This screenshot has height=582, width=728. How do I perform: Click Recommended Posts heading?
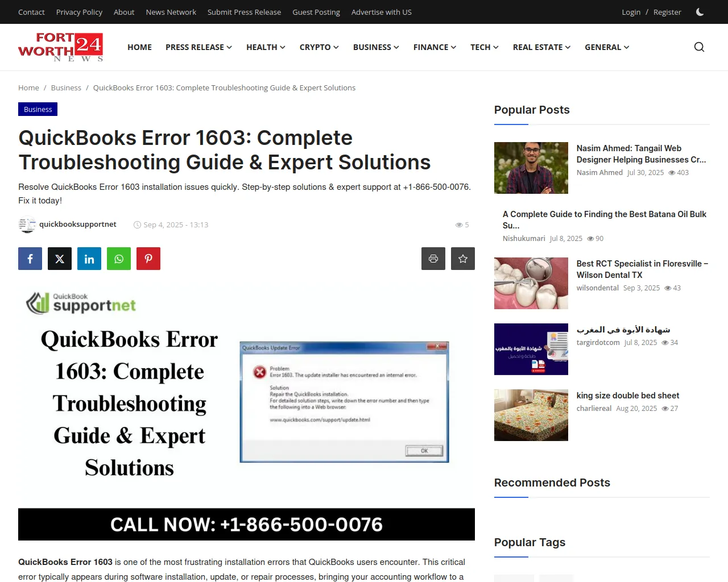point(552,483)
